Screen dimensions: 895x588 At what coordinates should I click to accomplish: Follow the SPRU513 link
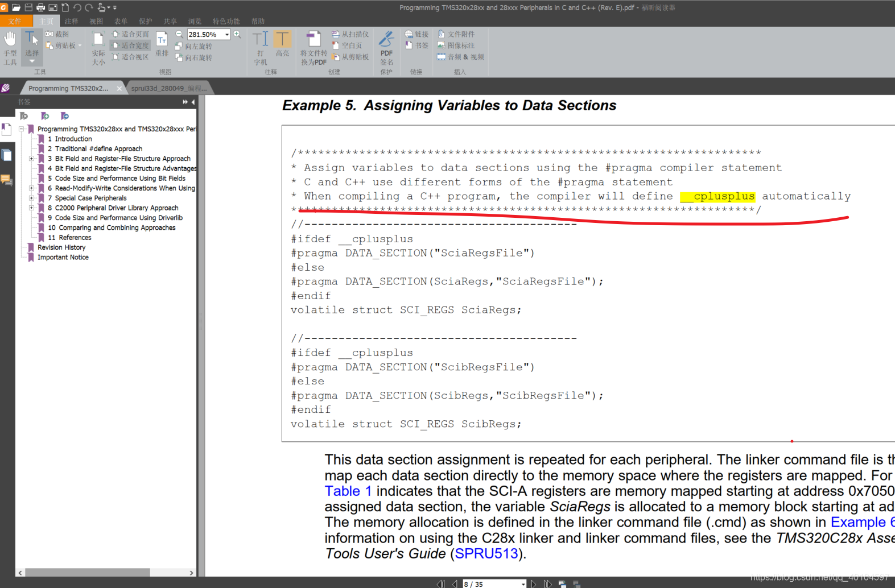(x=486, y=554)
